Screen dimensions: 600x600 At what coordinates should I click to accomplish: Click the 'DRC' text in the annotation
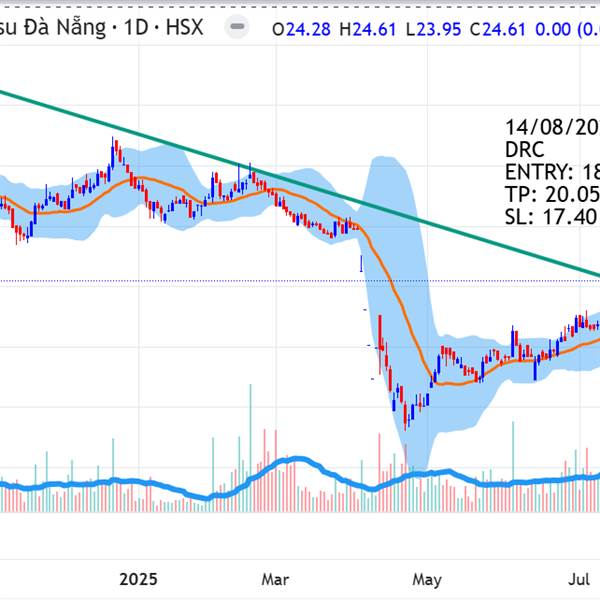tap(524, 150)
